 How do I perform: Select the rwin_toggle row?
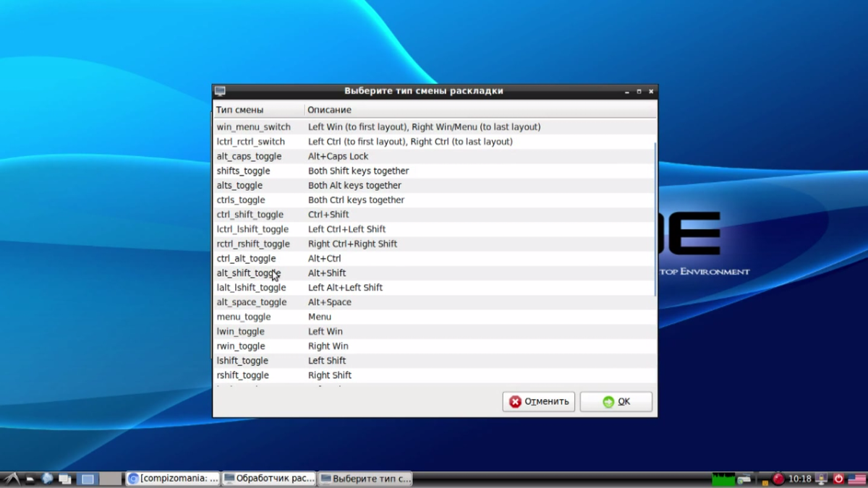[x=434, y=346]
